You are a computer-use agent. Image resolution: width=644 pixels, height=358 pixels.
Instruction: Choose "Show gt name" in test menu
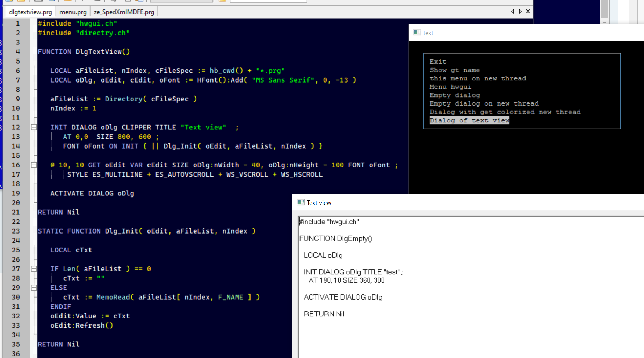pyautogui.click(x=454, y=70)
